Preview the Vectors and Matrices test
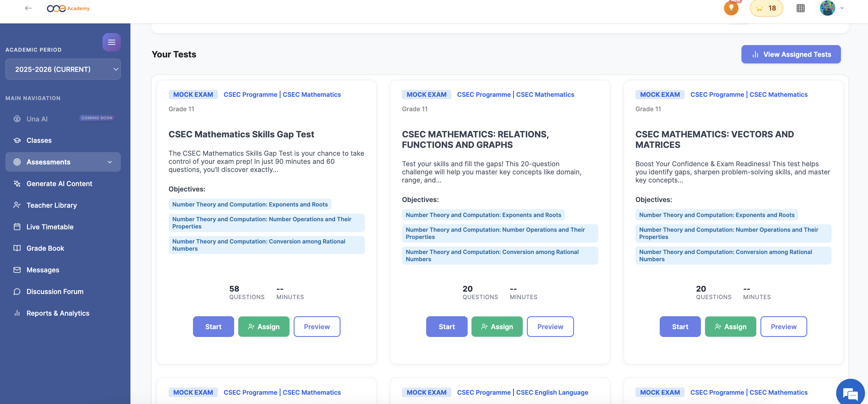868x404 pixels. coord(784,326)
